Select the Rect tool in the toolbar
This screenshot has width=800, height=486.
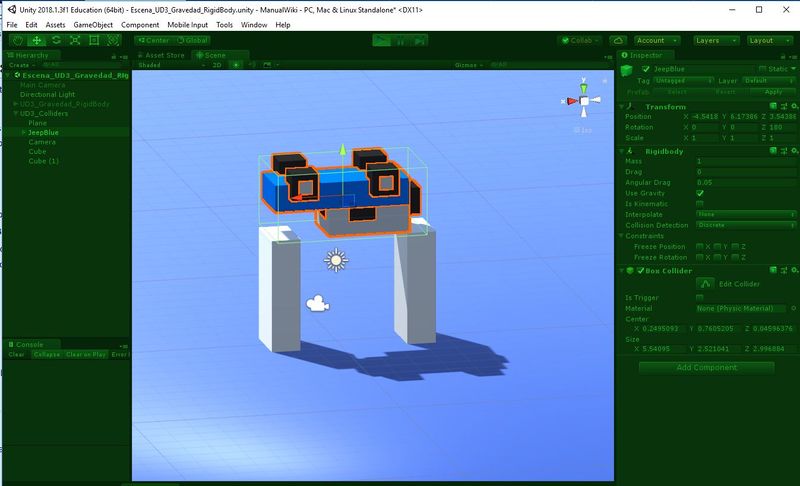coord(94,40)
